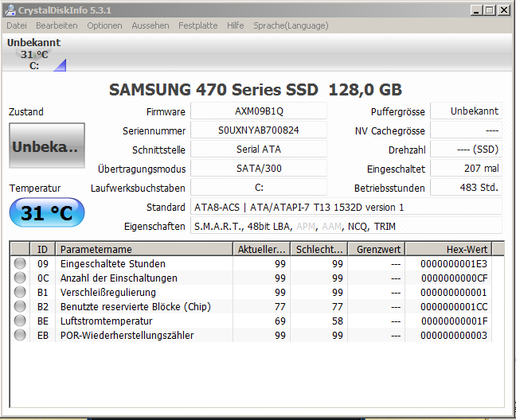Click the SAMSUNG 470 Series SSD title
The width and height of the screenshot is (516, 420).
pyautogui.click(x=256, y=89)
